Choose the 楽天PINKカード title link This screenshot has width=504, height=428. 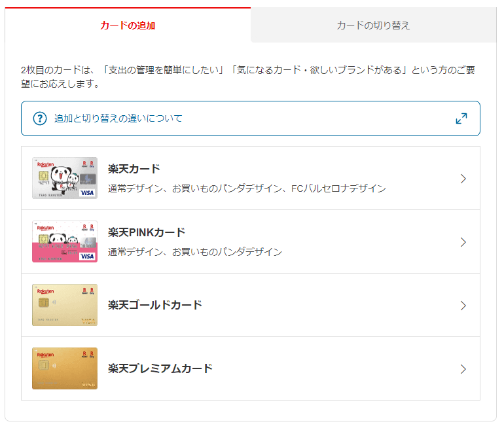[x=147, y=232]
